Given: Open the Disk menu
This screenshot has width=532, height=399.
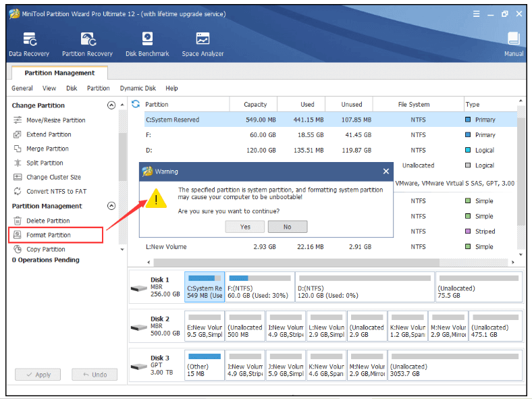Looking at the screenshot, I should 72,88.
